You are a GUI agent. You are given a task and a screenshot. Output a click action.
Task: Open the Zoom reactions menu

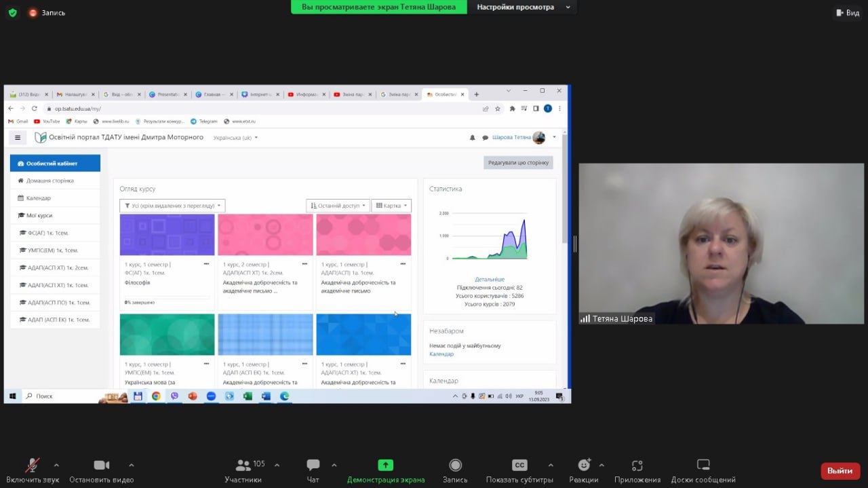[x=584, y=470]
